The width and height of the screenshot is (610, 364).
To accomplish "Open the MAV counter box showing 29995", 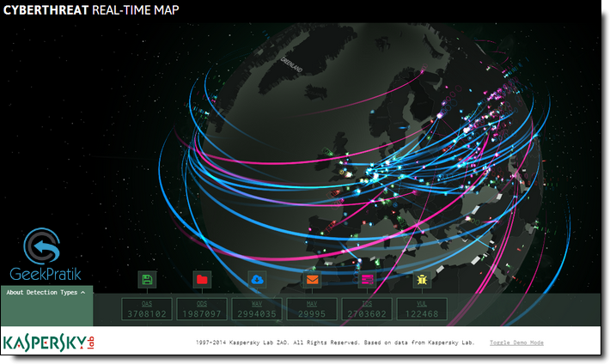I will [312, 309].
